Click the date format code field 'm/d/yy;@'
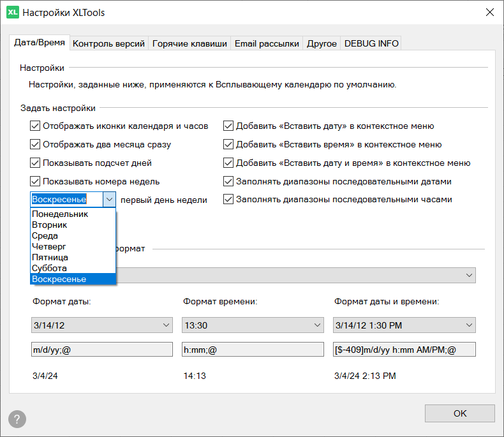 click(x=101, y=350)
